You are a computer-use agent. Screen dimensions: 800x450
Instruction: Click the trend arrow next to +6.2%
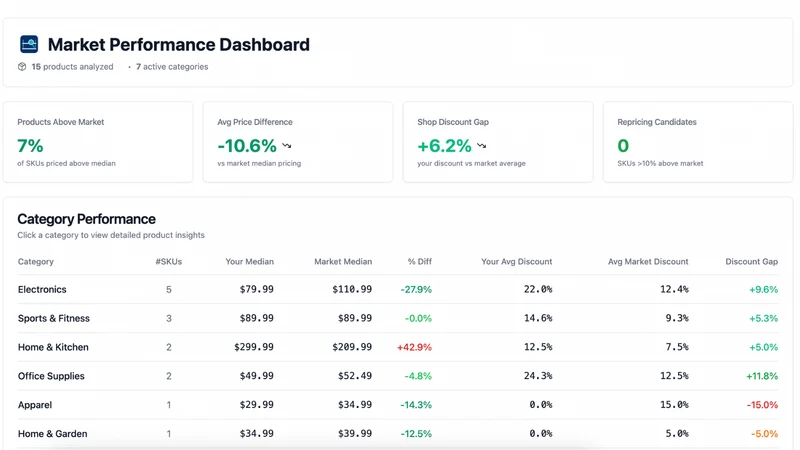(x=482, y=146)
